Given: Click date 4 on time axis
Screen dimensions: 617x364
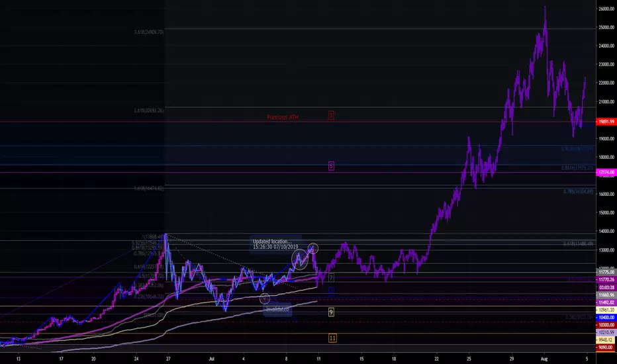Looking at the screenshot, I should click(x=244, y=359).
